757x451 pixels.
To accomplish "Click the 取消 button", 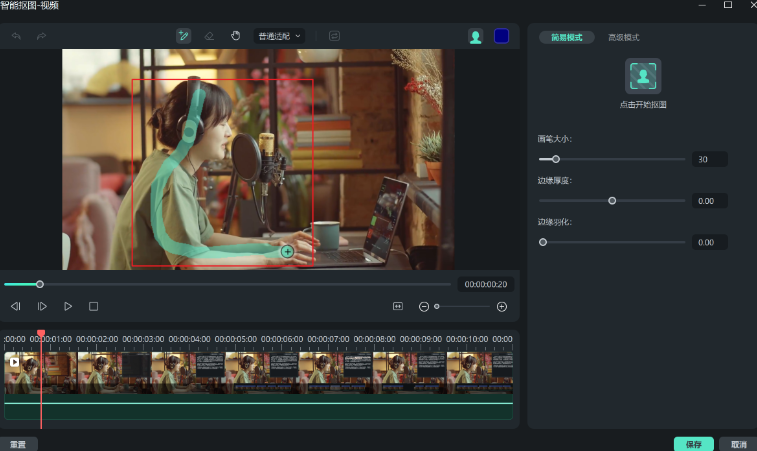I will 738,443.
